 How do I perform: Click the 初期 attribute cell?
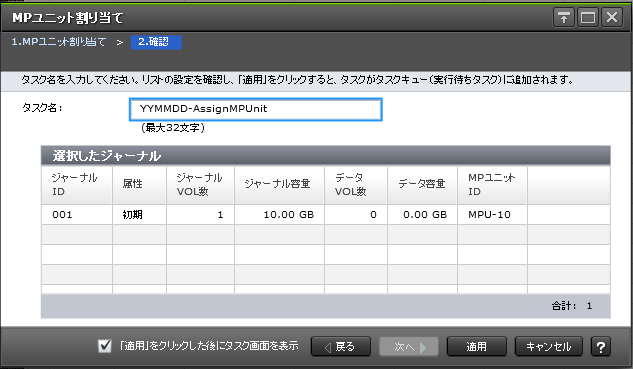[x=139, y=214]
